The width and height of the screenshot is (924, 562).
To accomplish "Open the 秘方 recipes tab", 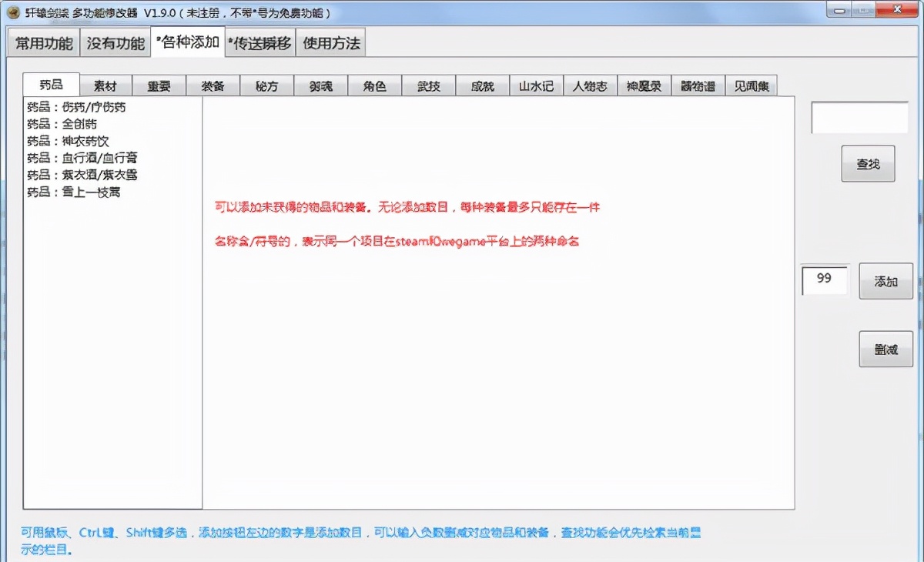I will [267, 85].
